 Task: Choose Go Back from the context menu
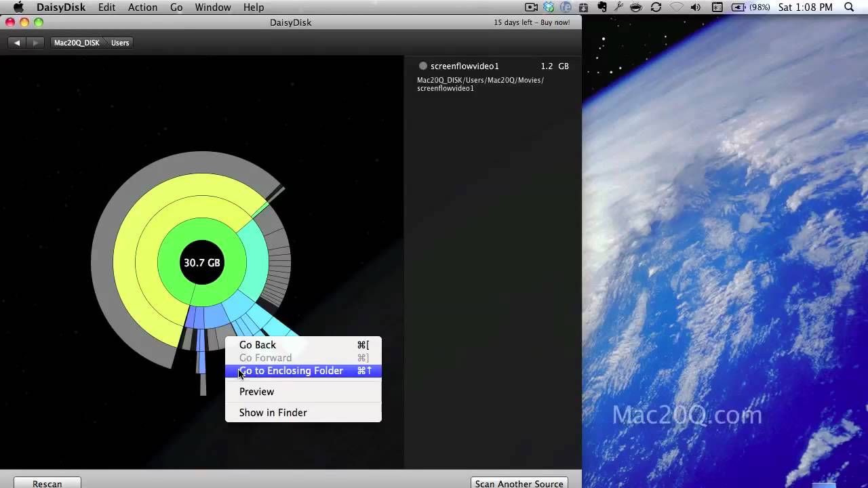pyautogui.click(x=303, y=345)
